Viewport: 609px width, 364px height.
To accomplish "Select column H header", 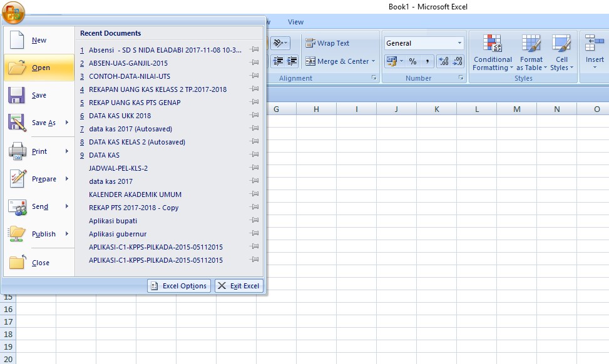I will 317,109.
